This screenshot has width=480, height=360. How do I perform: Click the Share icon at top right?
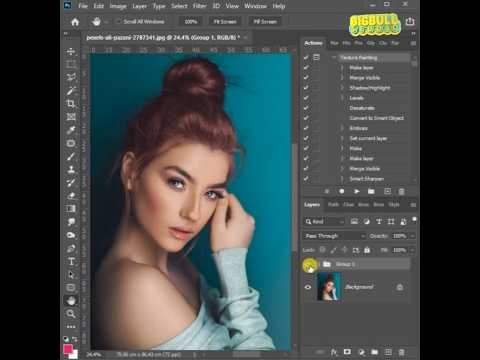410,21
